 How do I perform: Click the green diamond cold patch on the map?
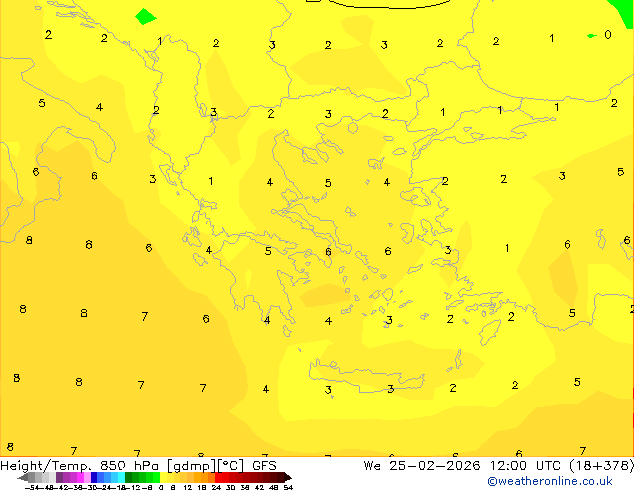click(x=145, y=17)
